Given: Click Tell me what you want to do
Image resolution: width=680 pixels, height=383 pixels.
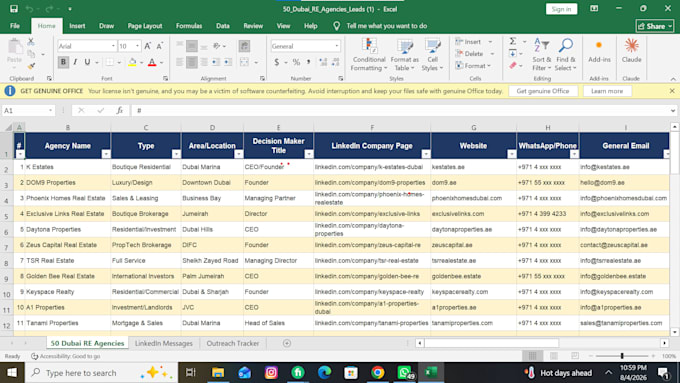Looking at the screenshot, I should click(386, 26).
